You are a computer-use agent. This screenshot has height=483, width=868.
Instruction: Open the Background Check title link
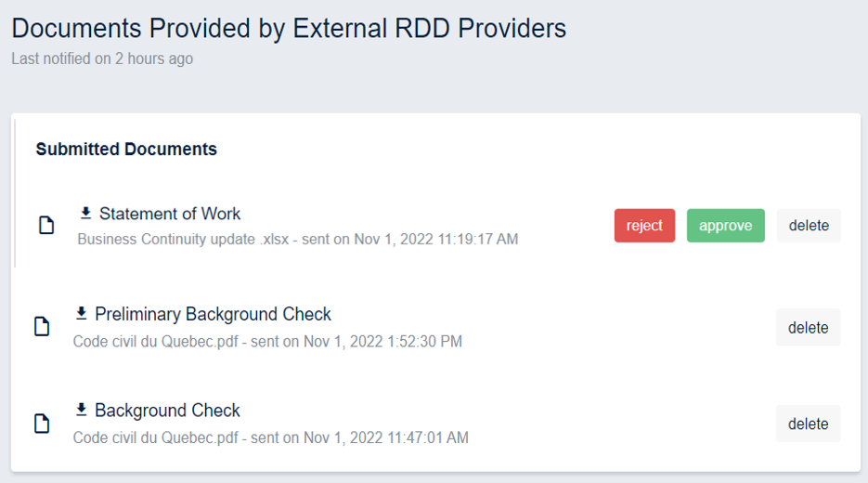click(167, 411)
